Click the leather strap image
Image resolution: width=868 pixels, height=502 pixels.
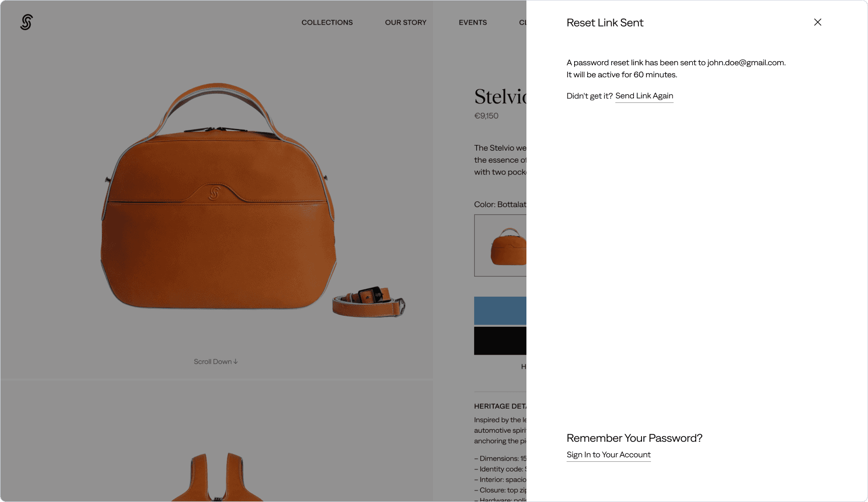(x=369, y=301)
